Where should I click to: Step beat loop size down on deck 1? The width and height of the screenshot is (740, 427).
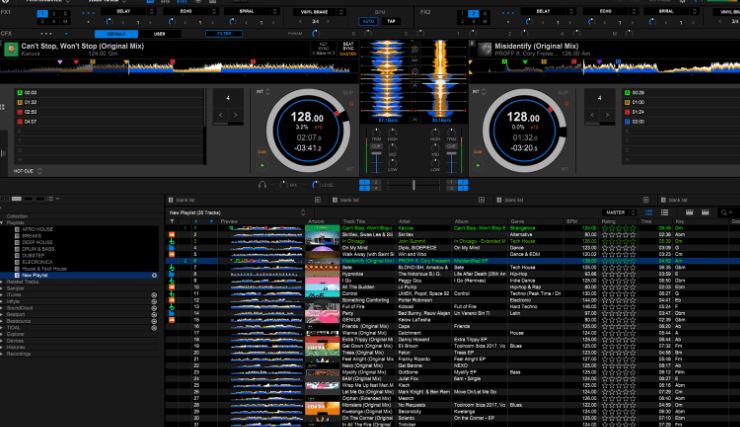[x=220, y=115]
